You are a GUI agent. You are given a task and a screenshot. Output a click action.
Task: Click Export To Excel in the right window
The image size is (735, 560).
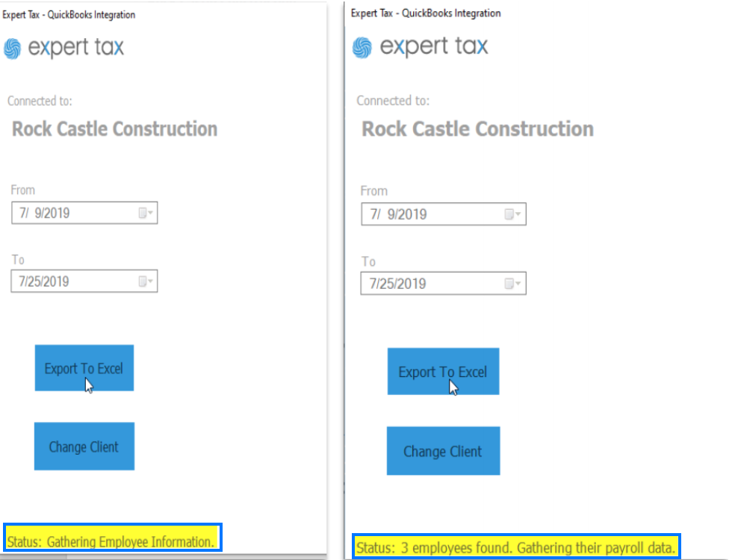[x=444, y=371]
